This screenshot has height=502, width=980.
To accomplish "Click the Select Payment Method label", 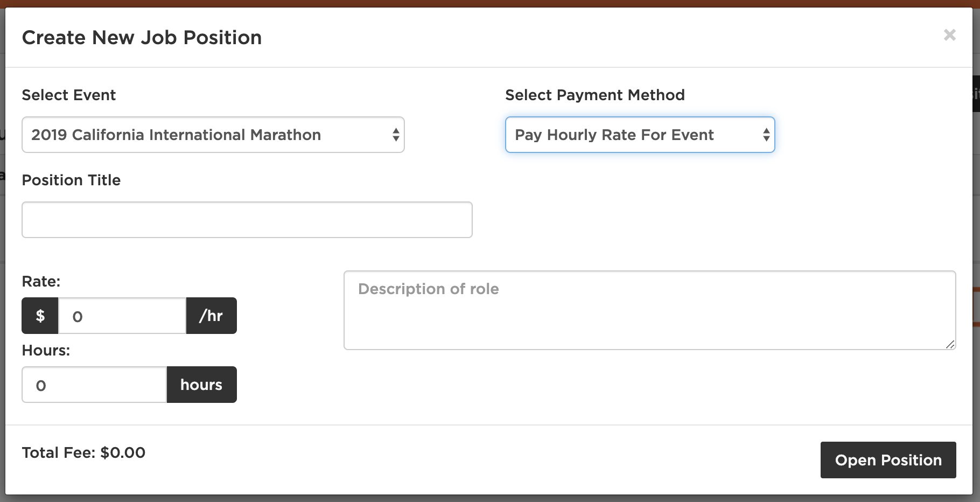I will pos(594,95).
